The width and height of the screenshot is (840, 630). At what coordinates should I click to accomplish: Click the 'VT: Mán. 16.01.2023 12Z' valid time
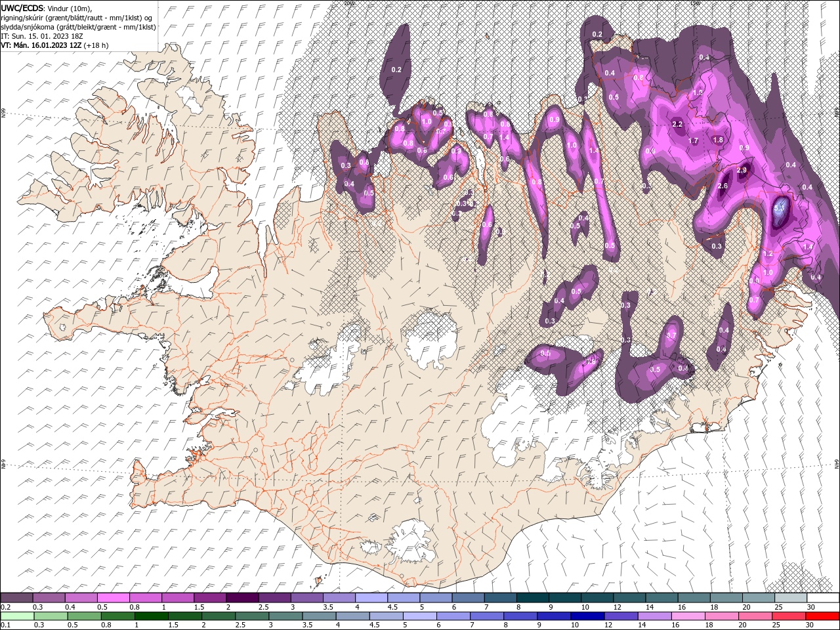41,45
